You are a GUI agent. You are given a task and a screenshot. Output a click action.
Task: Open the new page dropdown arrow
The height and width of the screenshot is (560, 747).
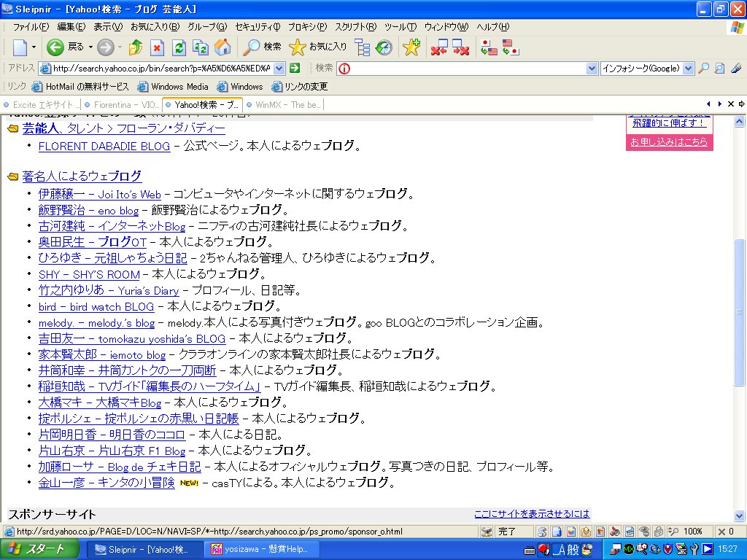click(x=34, y=47)
